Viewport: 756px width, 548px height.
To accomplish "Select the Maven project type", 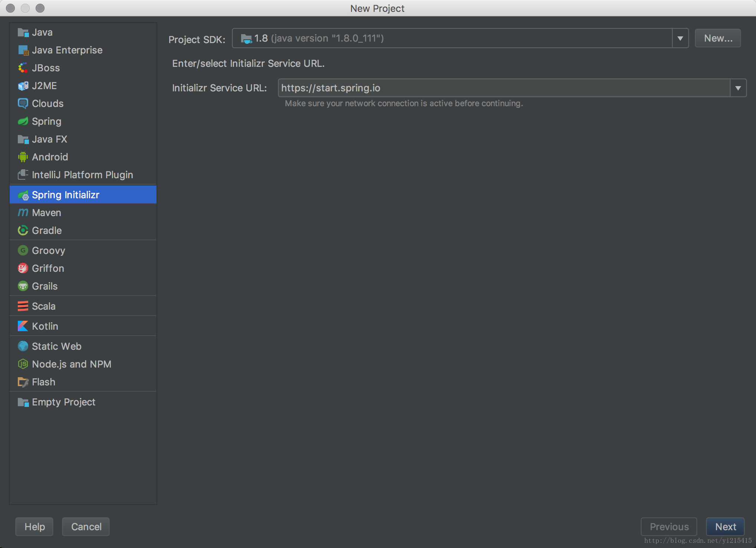I will click(46, 213).
